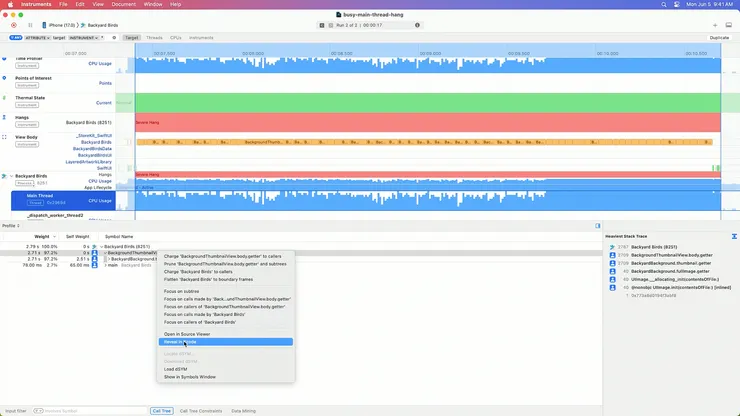This screenshot has width=740, height=416.
Task: Click the run info button
Action: click(417, 25)
